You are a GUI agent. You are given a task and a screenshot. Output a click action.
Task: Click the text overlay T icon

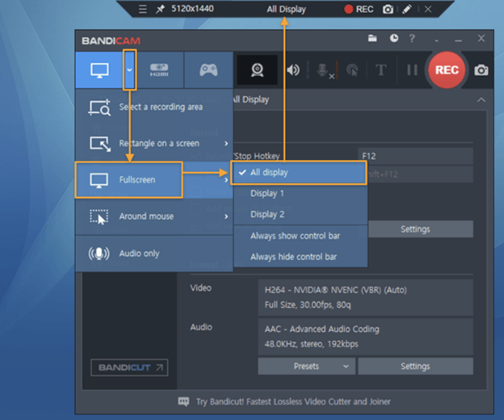pyautogui.click(x=380, y=70)
